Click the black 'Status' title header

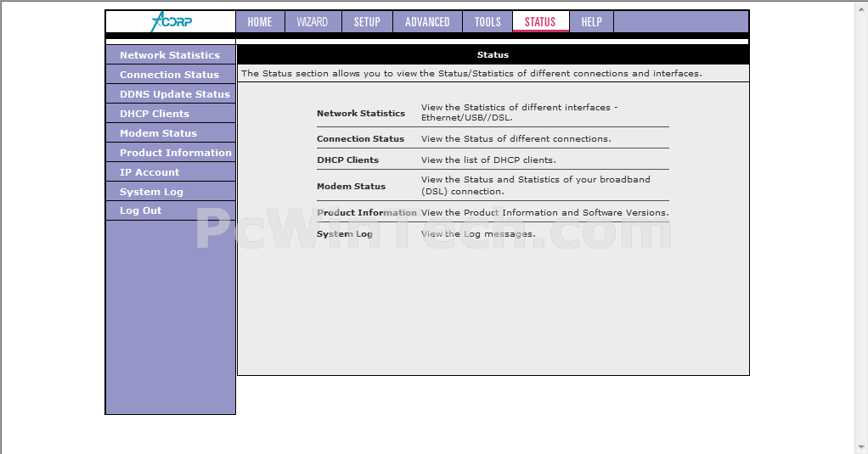click(493, 55)
